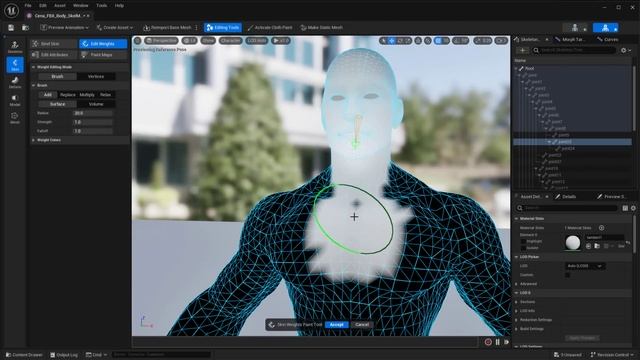Browse to material in Content Browser

(x=597, y=246)
